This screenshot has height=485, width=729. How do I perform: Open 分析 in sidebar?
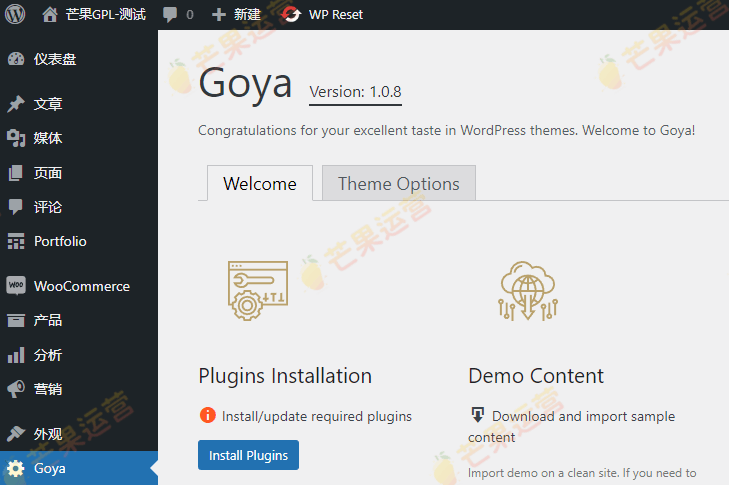coord(48,355)
